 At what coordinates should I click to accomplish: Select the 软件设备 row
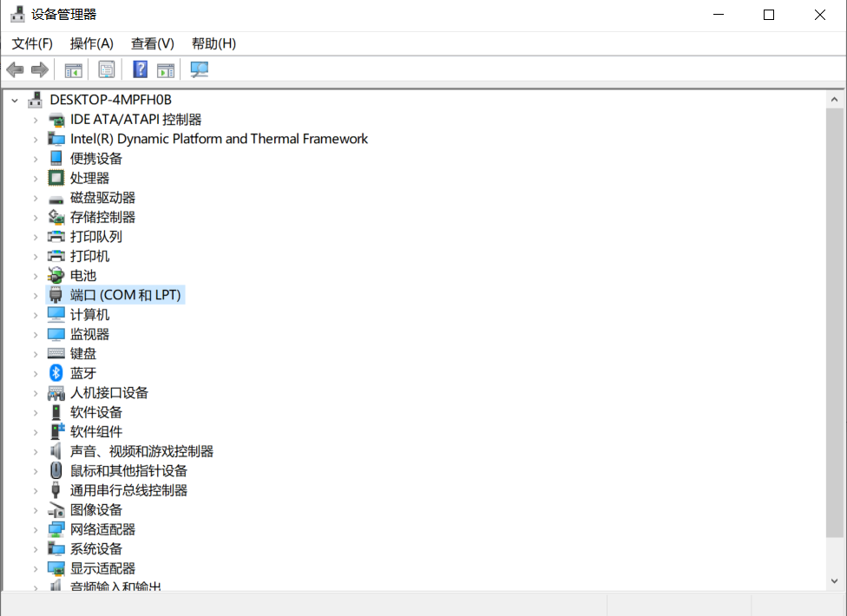pyautogui.click(x=96, y=412)
